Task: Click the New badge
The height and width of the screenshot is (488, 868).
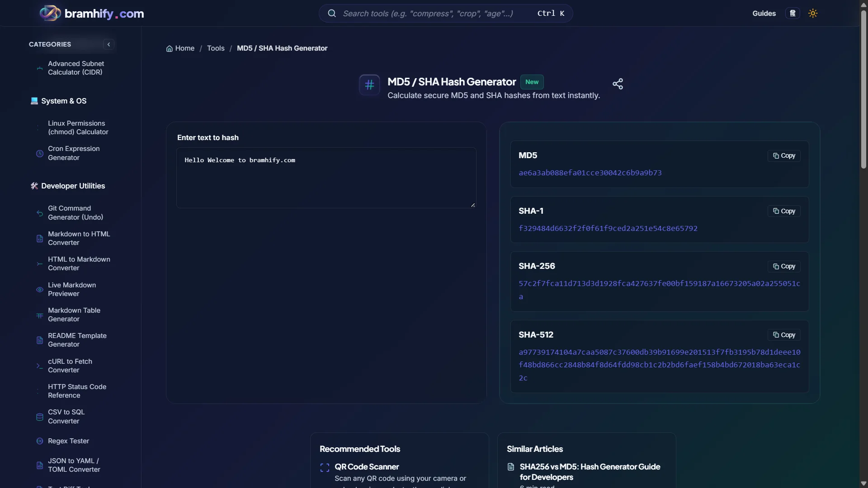Action: [532, 82]
